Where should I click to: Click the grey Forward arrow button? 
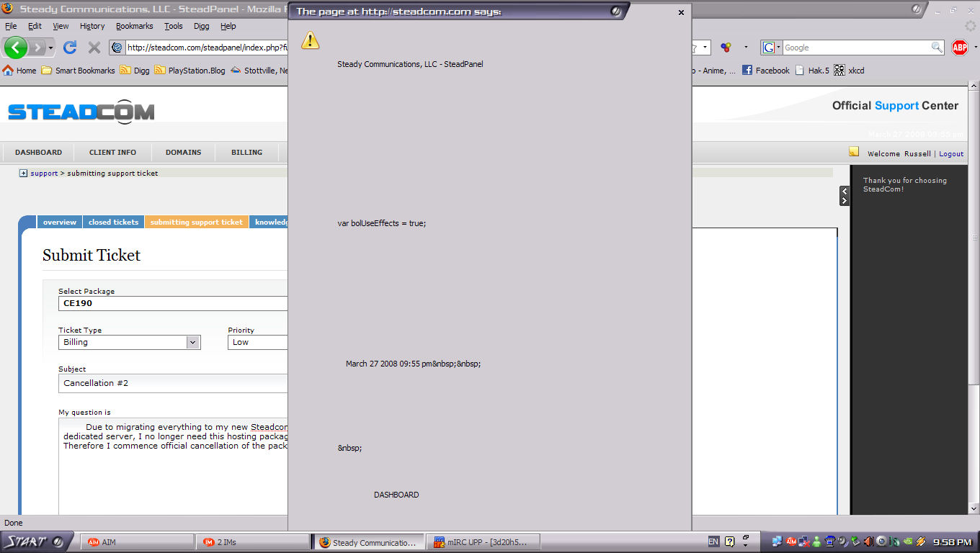37,48
